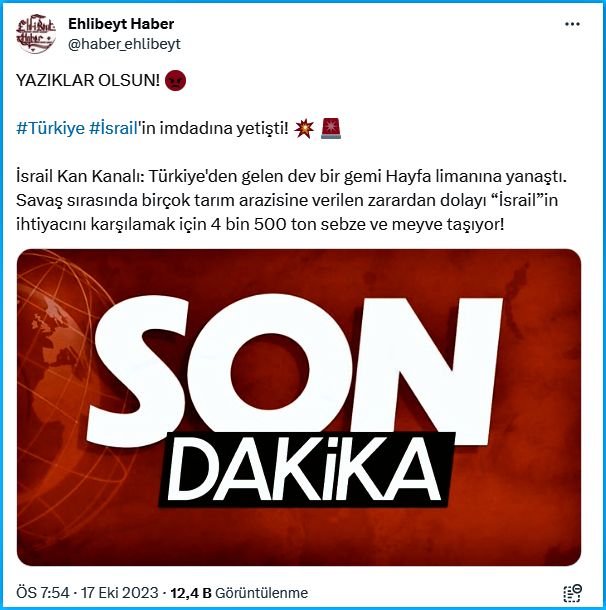Open the three-dot more options menu

[572, 24]
